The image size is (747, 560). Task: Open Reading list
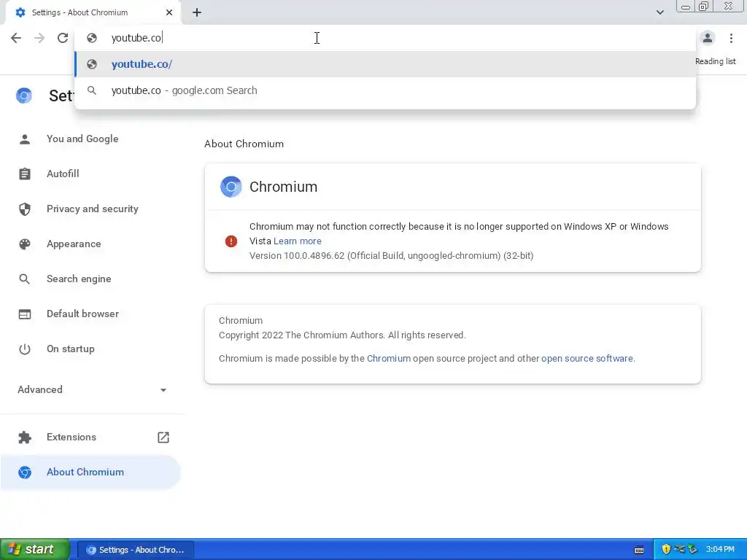coord(715,61)
